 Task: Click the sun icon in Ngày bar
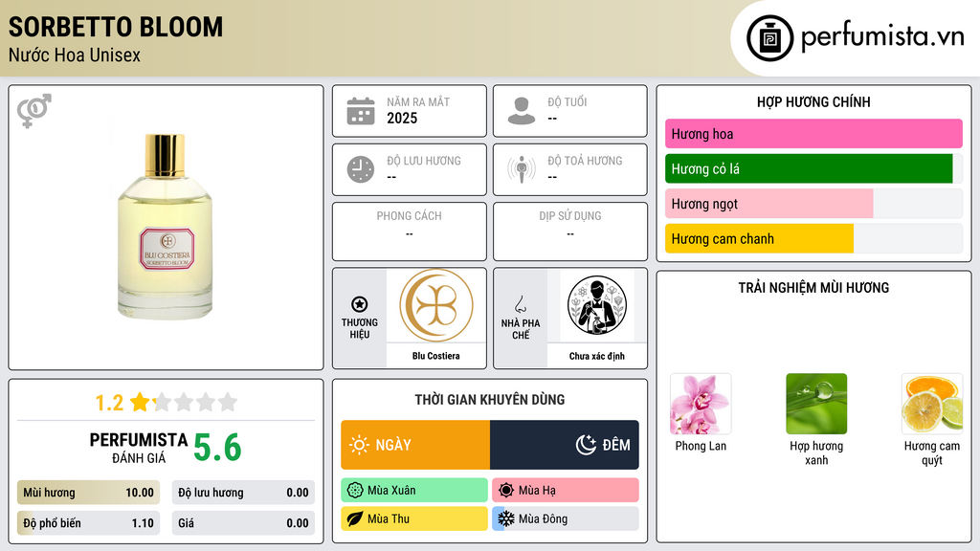(359, 445)
